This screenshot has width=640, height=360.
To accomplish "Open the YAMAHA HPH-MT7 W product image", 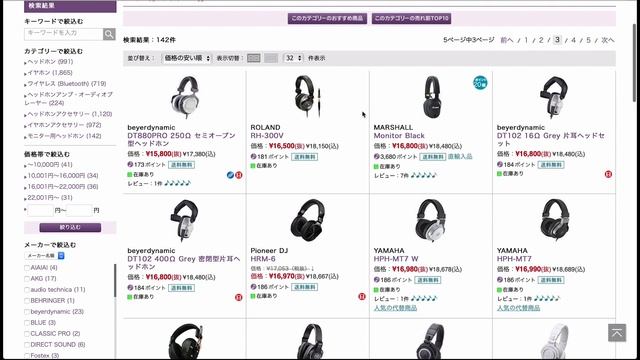I will click(431, 220).
